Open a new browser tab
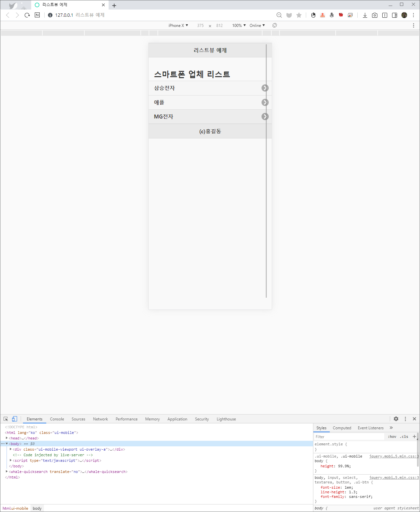 click(114, 5)
